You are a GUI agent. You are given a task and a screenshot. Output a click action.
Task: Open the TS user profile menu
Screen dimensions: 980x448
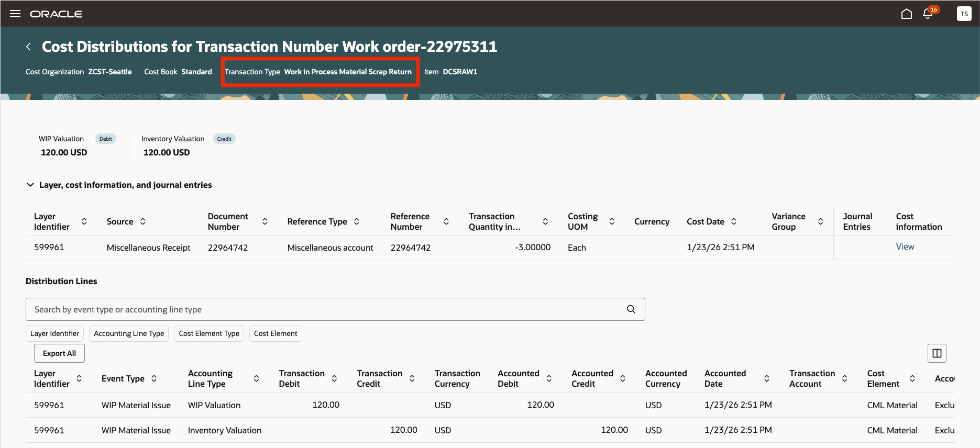pyautogui.click(x=964, y=14)
